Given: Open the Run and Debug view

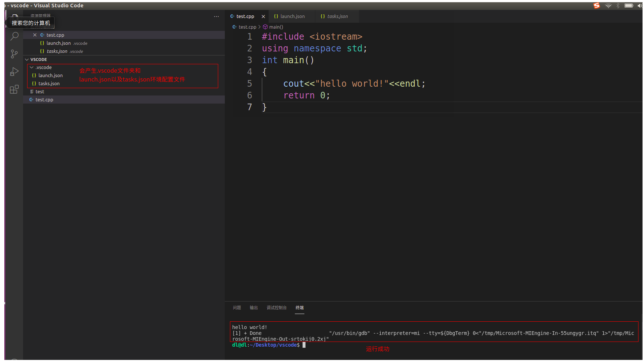Looking at the screenshot, I should [x=14, y=72].
